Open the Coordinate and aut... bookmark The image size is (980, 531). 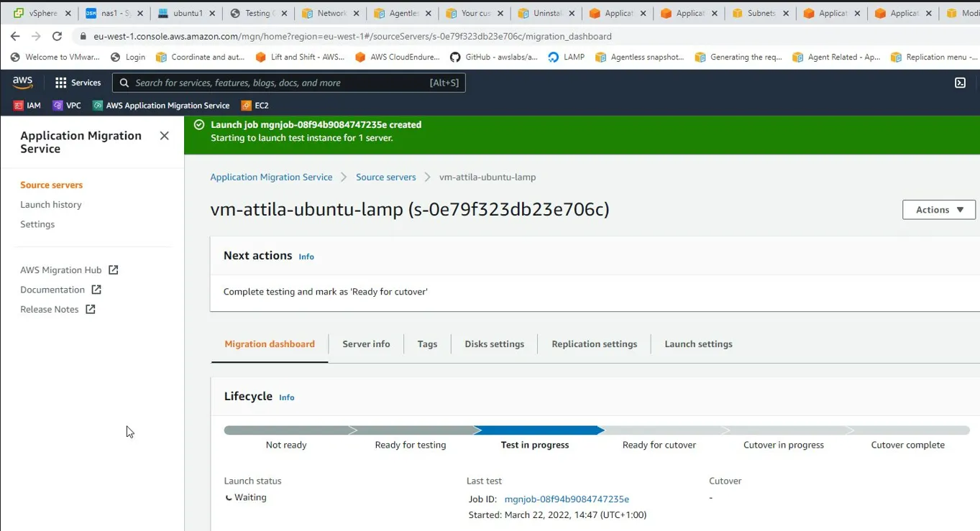click(x=201, y=57)
